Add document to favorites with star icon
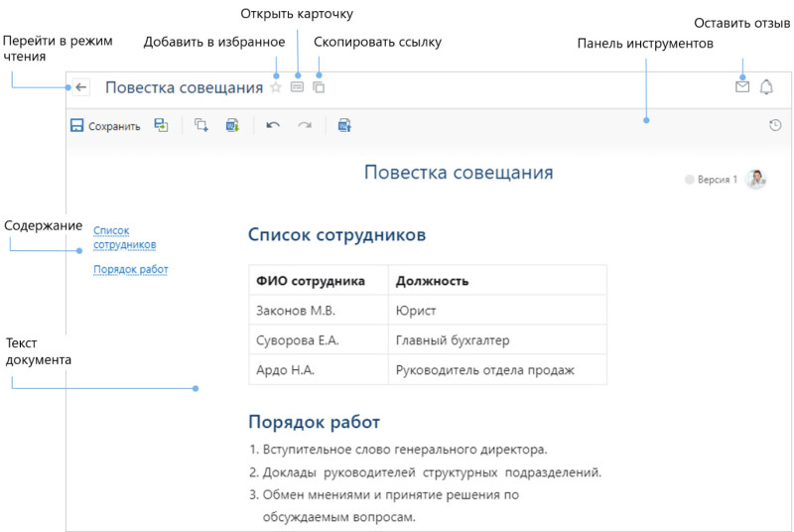794x532 pixels. (276, 87)
